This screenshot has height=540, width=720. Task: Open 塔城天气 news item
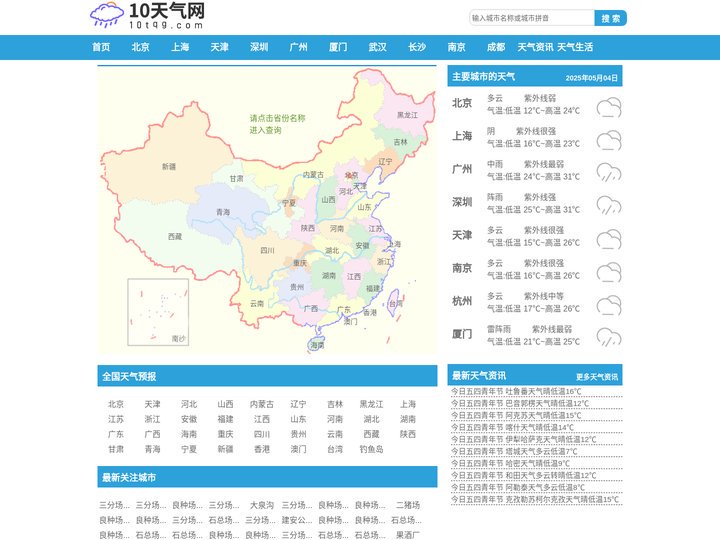click(x=514, y=451)
